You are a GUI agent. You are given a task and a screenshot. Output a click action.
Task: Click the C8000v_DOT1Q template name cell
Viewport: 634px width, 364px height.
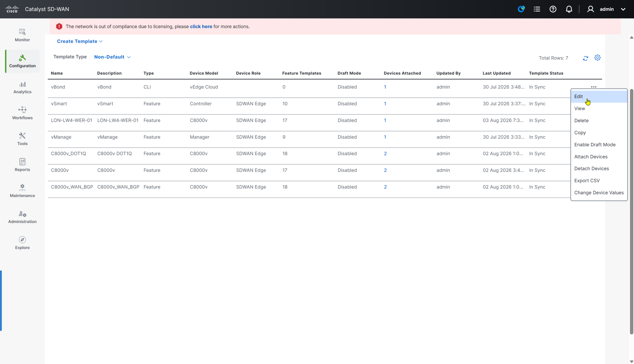(x=69, y=154)
